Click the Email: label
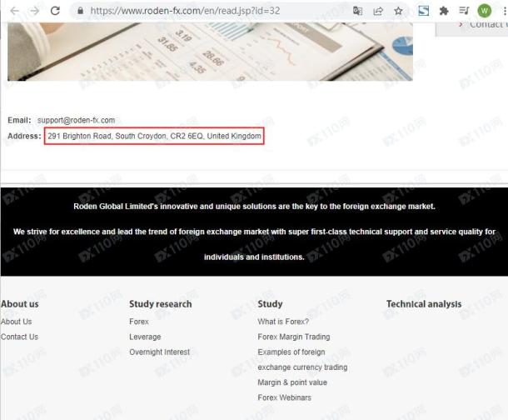The image size is (508, 420). click(19, 120)
